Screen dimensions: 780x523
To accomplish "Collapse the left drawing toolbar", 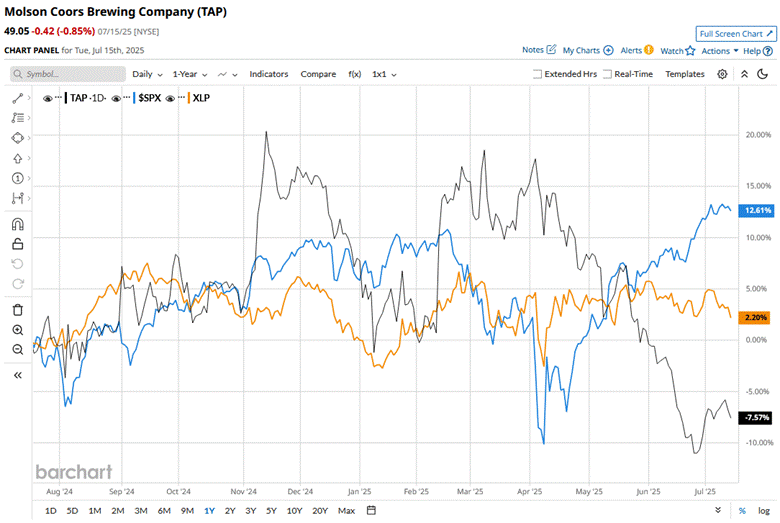I will coord(17,375).
